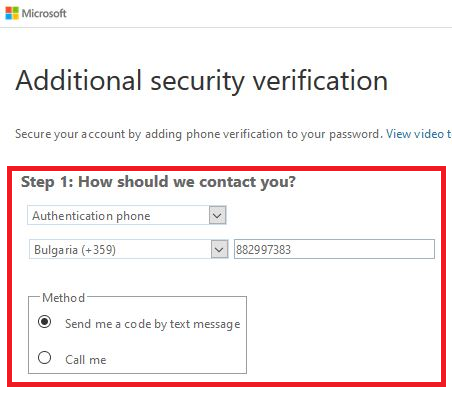
Task: Focus the phone number field showing 882997383
Action: [334, 249]
